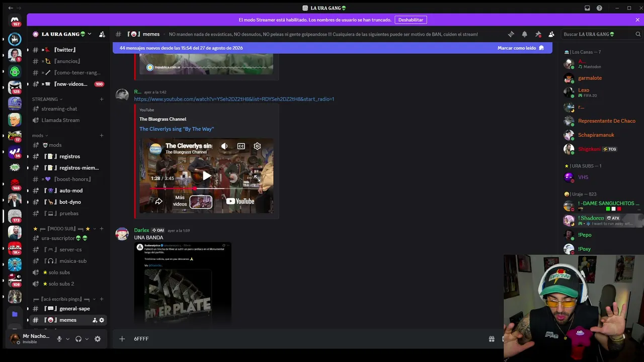Open the YouTube watch URL link
Image resolution: width=644 pixels, height=362 pixels.
[234, 99]
